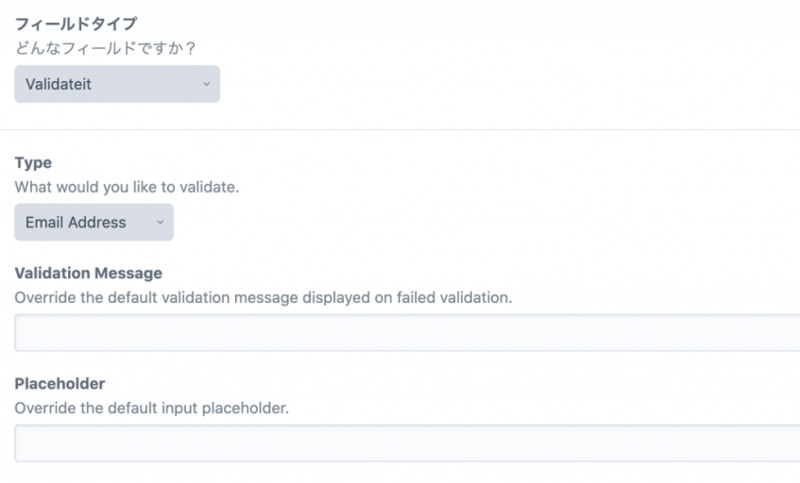Click the Type heading label

[x=33, y=162]
